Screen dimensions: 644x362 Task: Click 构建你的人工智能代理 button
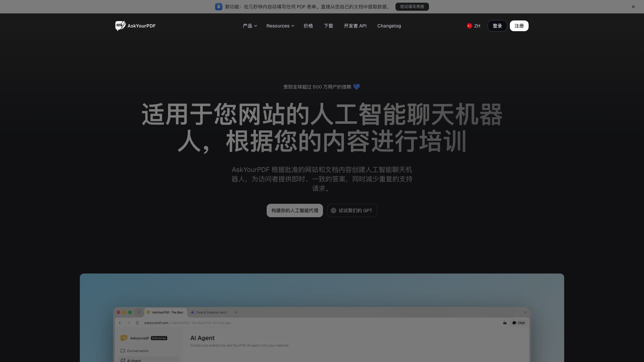click(295, 210)
